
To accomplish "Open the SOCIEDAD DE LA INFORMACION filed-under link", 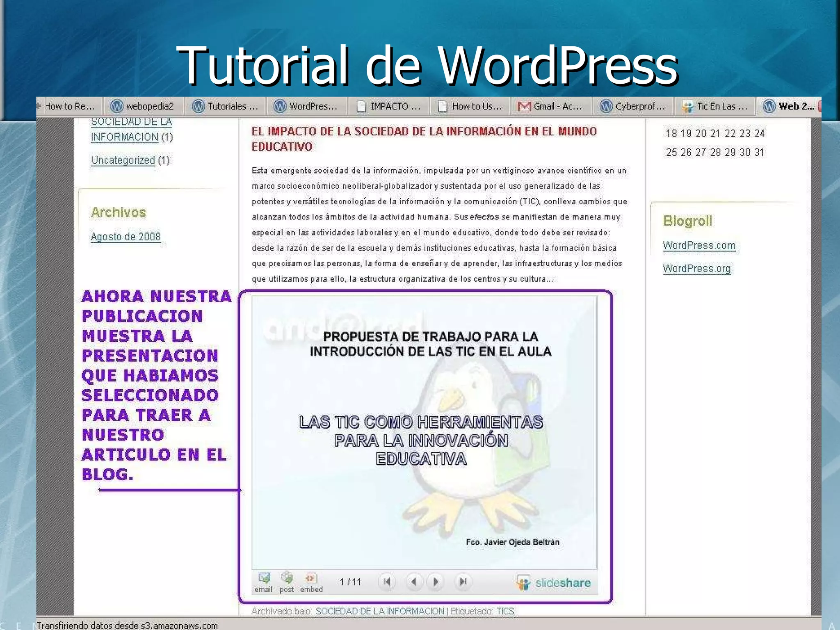I will [380, 611].
